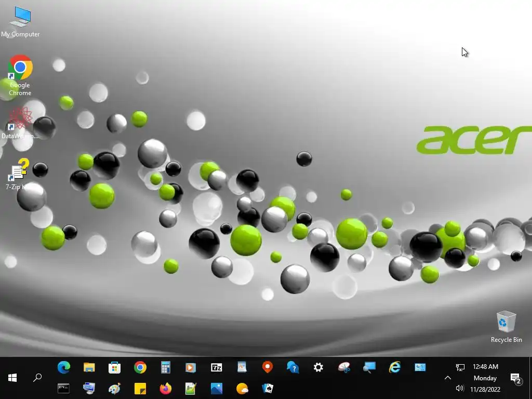Viewport: 532px width, 399px height.
Task: Open network status tray icon
Action: click(x=460, y=367)
